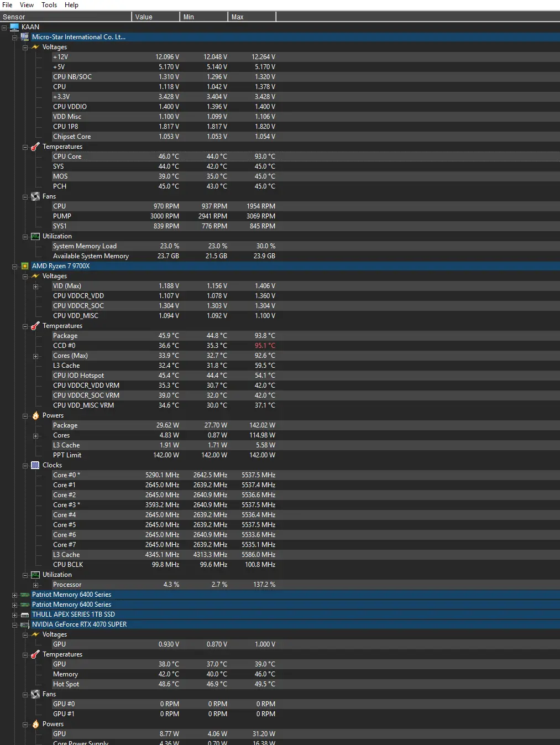Screen dimensions: 560x745
Task: Select the PPT Limit row
Action: click(306, 455)
